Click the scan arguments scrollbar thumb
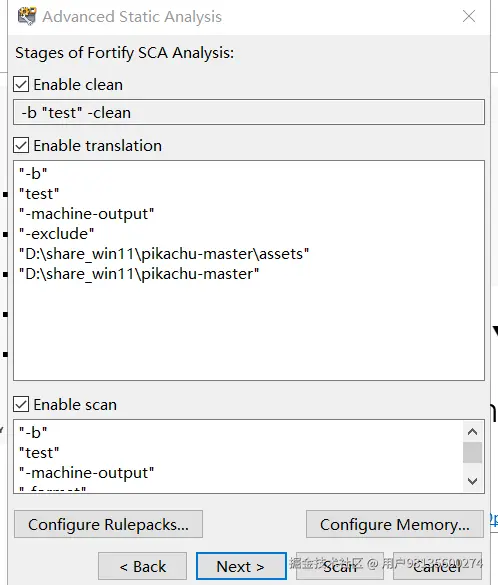The height and width of the screenshot is (585, 498). pos(472,453)
